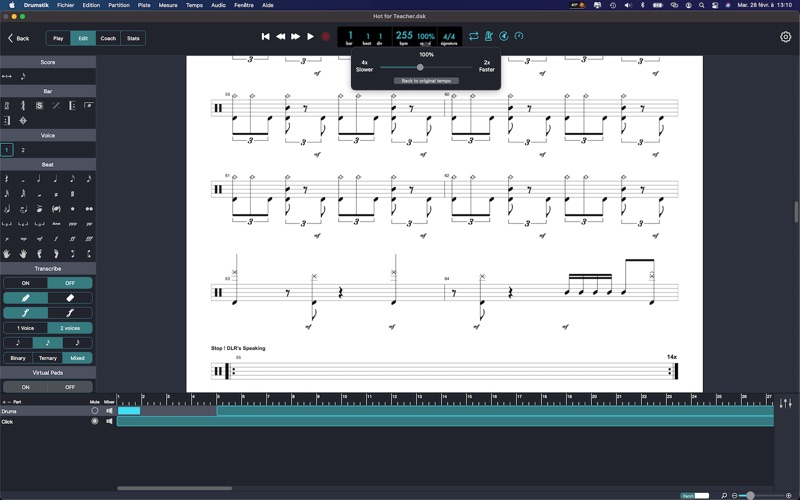Turn Transcribe ON

[26, 283]
